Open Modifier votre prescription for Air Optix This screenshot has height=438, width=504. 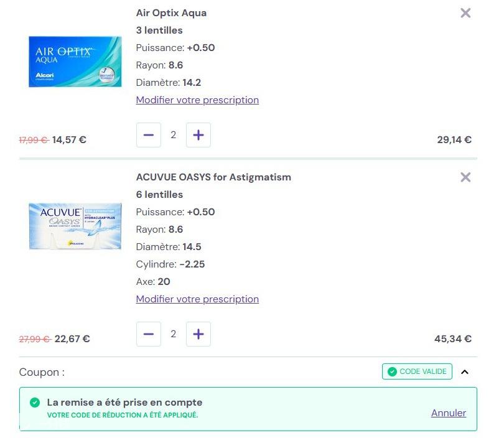197,100
